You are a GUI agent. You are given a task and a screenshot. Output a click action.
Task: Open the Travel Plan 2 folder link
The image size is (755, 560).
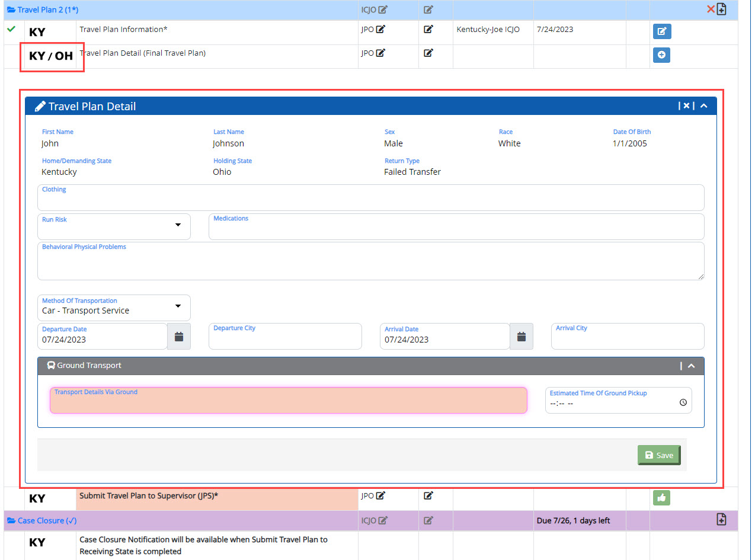click(x=42, y=10)
